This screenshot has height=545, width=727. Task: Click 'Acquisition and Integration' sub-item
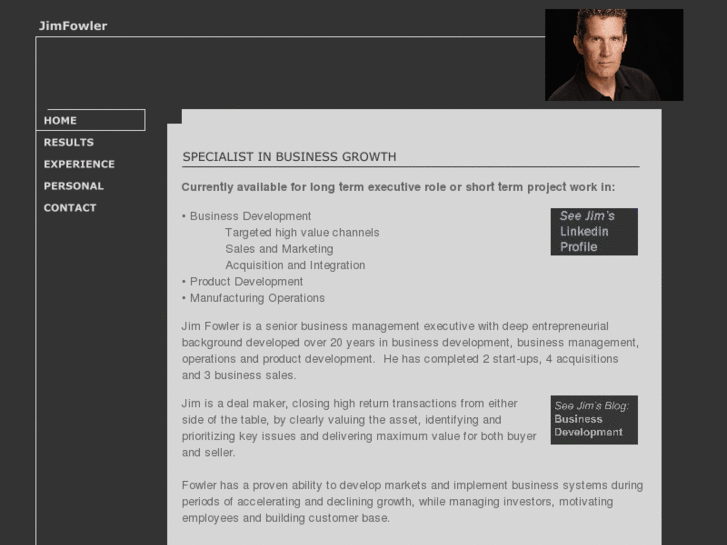[x=295, y=265]
